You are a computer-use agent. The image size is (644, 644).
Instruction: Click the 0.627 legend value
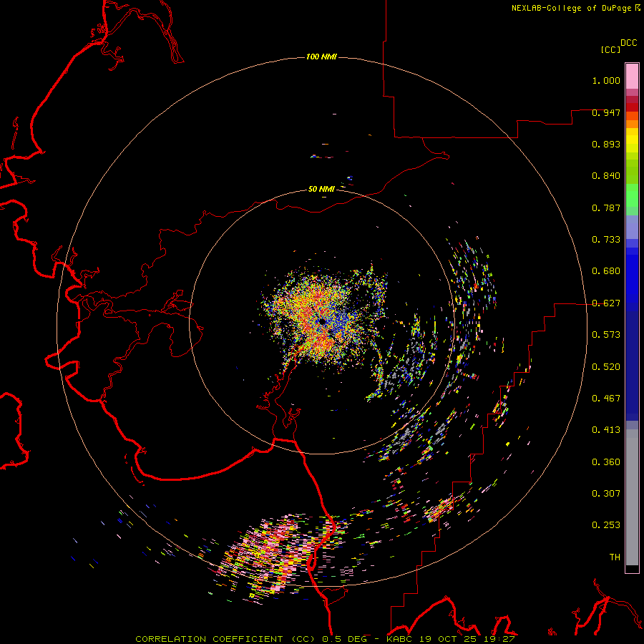pos(606,303)
